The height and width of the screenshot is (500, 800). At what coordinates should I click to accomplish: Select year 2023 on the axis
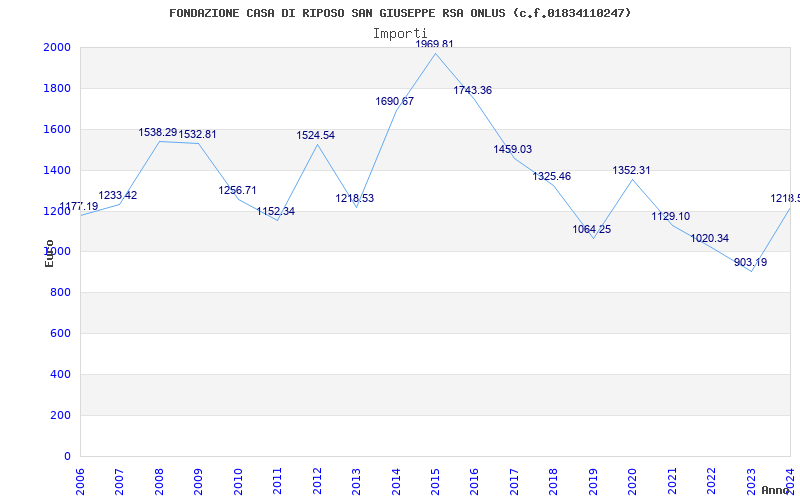click(750, 480)
